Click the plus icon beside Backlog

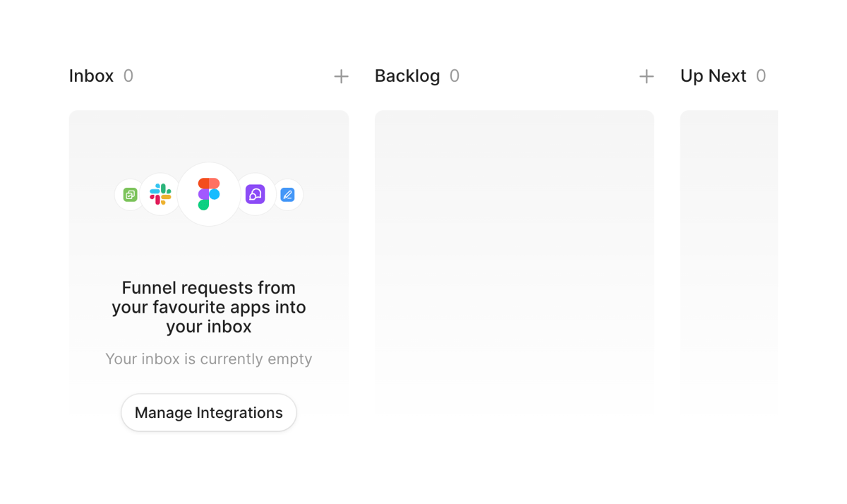click(x=647, y=76)
